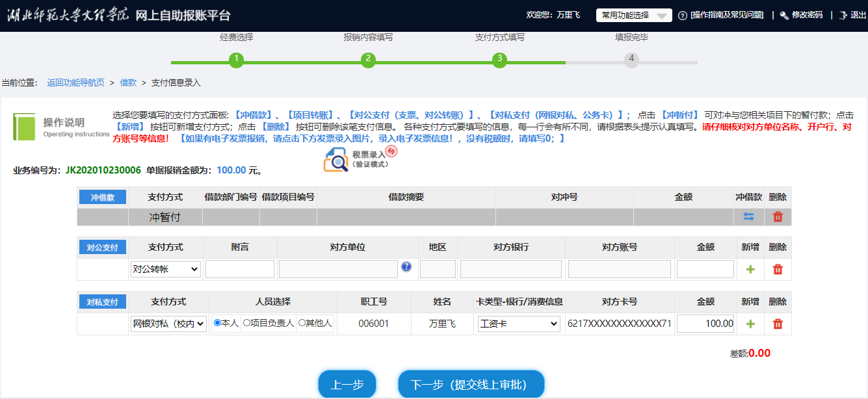
Task: Click 下一步 (提交线上审批) button
Action: tap(471, 385)
